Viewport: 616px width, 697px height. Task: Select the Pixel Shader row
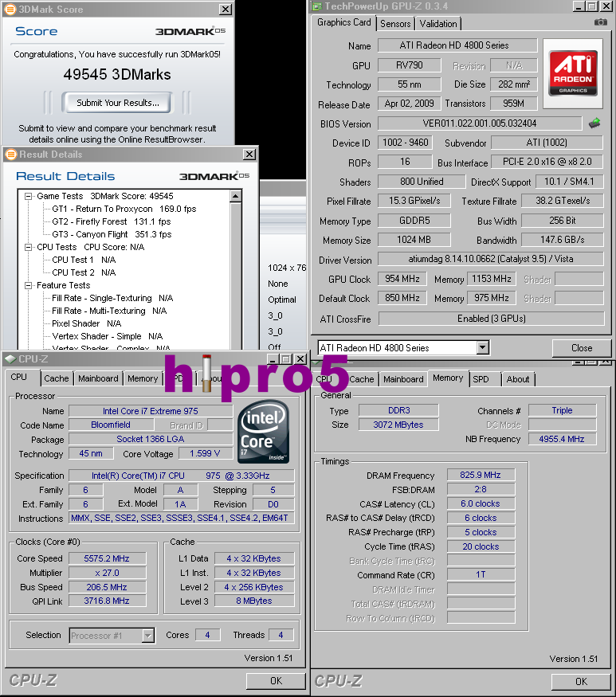click(x=86, y=323)
